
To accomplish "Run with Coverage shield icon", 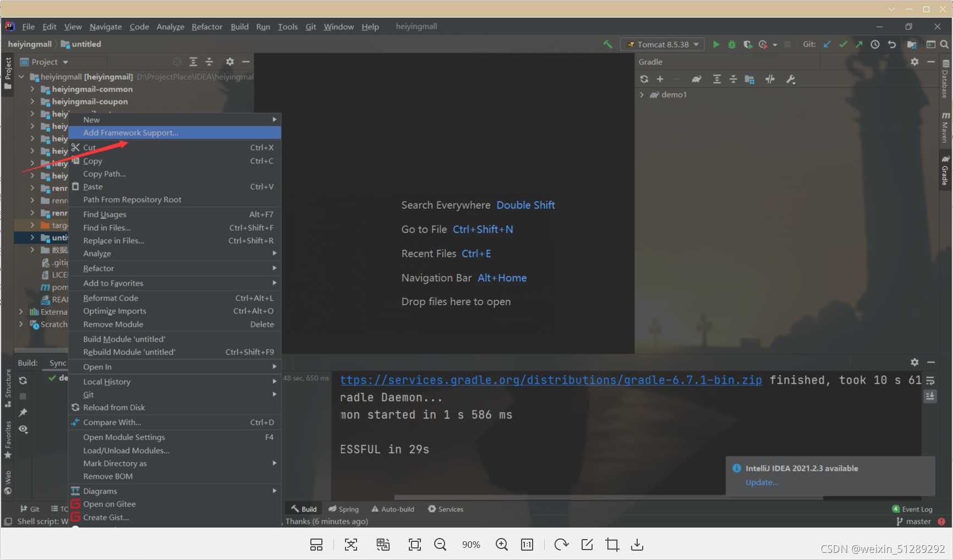I will (747, 45).
